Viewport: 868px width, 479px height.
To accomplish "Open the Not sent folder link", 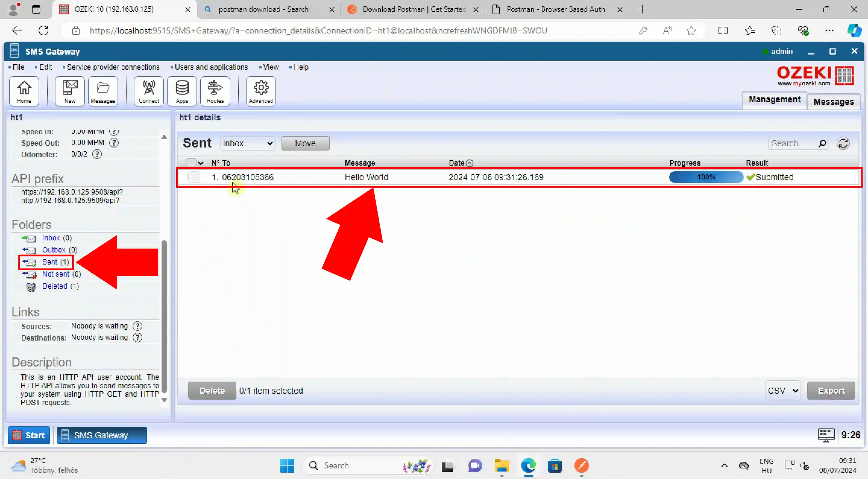I will point(55,274).
